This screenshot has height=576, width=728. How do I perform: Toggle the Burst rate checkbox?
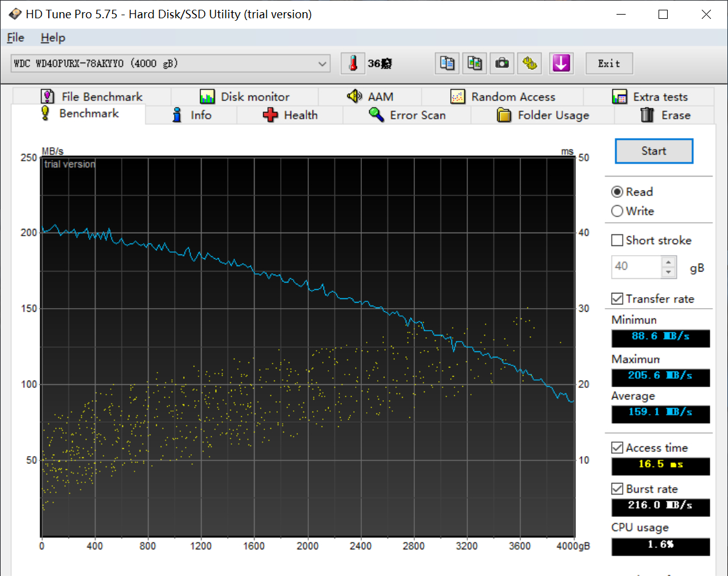pyautogui.click(x=617, y=489)
